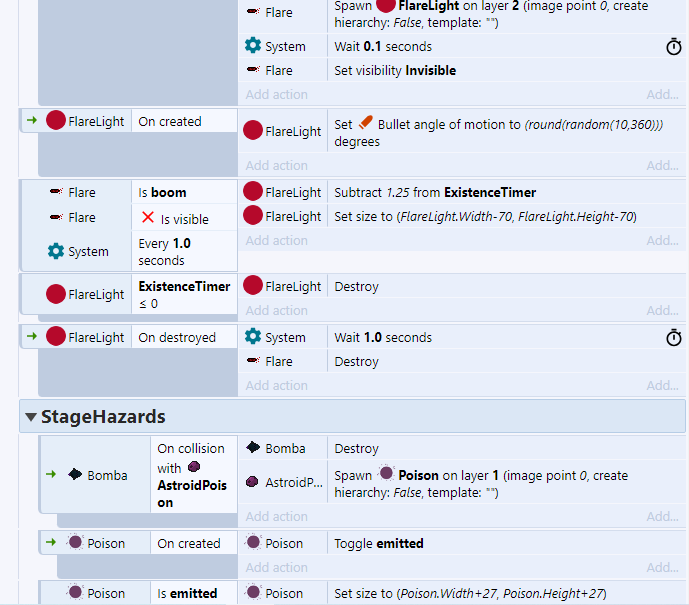Click the green trigger arrow beside FlareLight On destroyed
Viewport: 689px width, 605px height.
[31, 337]
